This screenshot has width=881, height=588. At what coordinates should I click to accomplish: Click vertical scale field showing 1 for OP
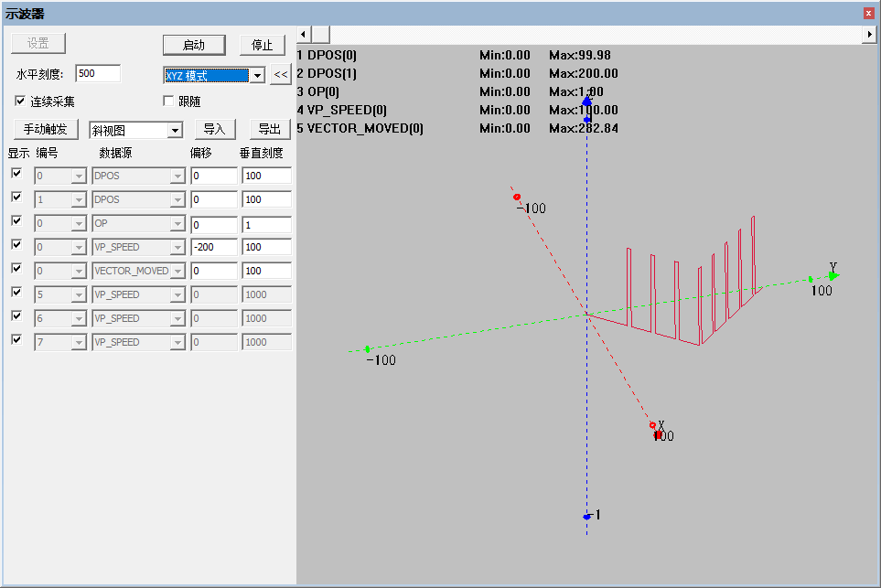pyautogui.click(x=266, y=225)
